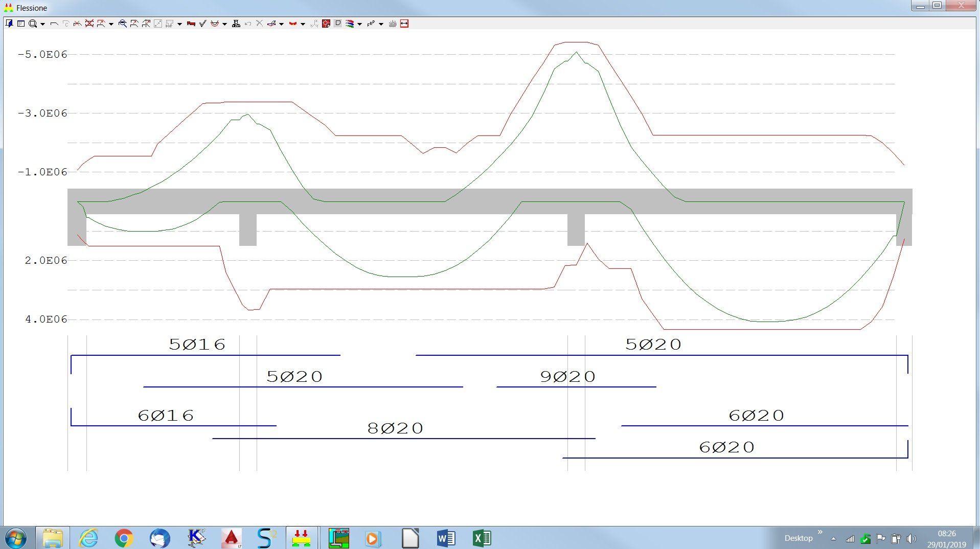The width and height of the screenshot is (980, 549).
Task: Click the green checkmark verify icon
Action: coord(202,24)
